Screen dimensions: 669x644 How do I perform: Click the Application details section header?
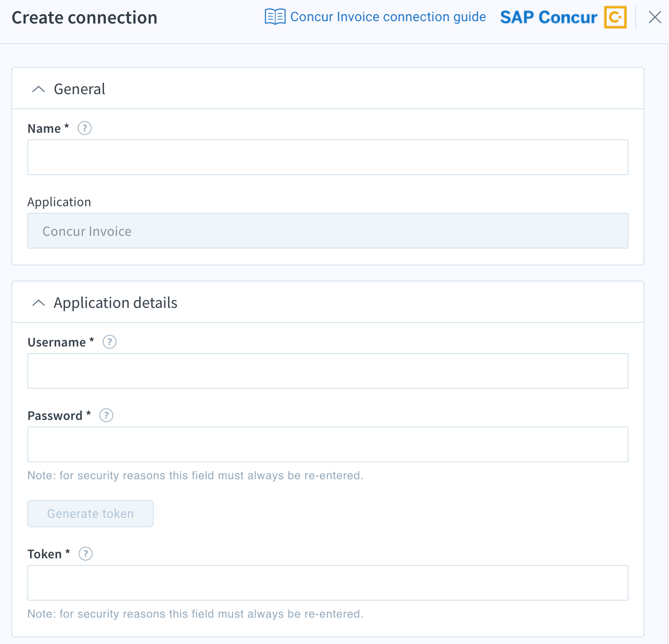coord(115,303)
